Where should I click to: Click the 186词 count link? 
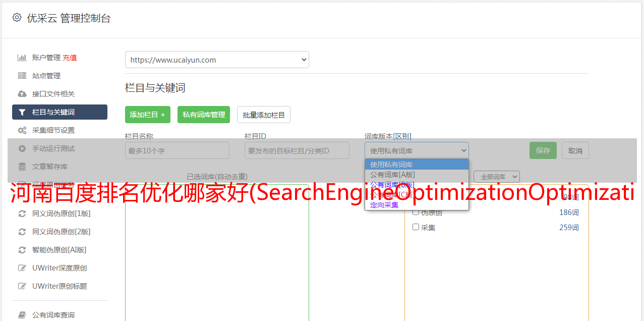click(x=569, y=212)
